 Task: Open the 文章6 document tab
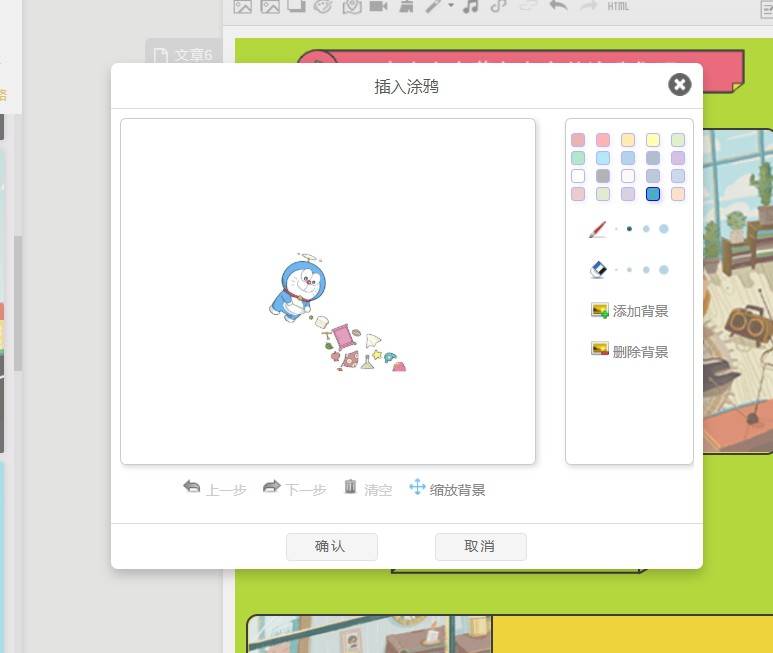183,55
